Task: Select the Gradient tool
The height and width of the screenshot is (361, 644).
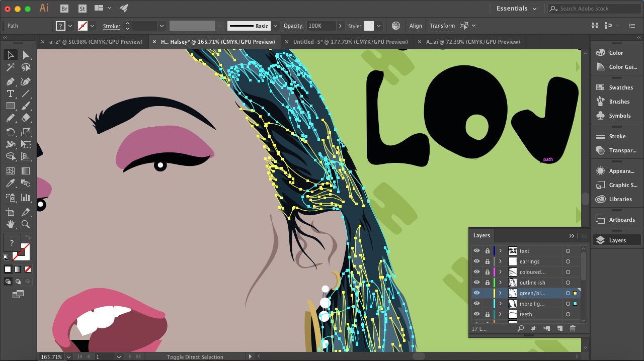Action: (x=26, y=171)
